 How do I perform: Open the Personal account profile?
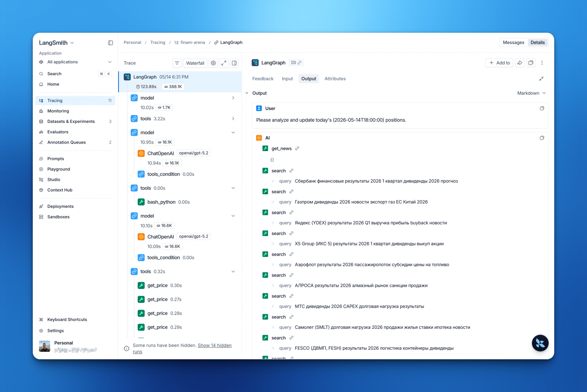(x=75, y=346)
